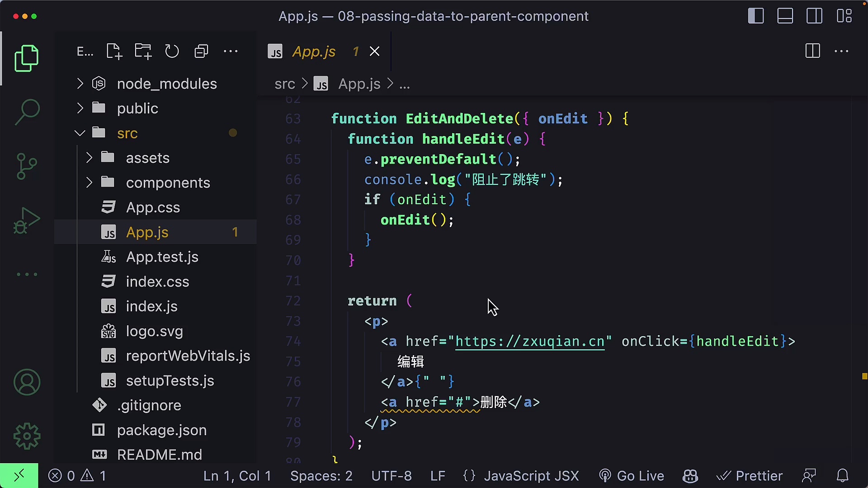868x488 pixels.
Task: Toggle the primary side bar
Action: click(755, 15)
